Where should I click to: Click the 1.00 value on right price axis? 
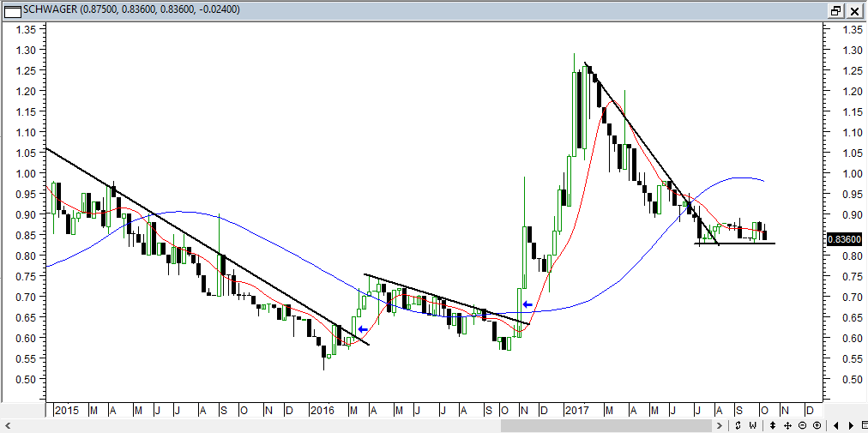point(853,173)
